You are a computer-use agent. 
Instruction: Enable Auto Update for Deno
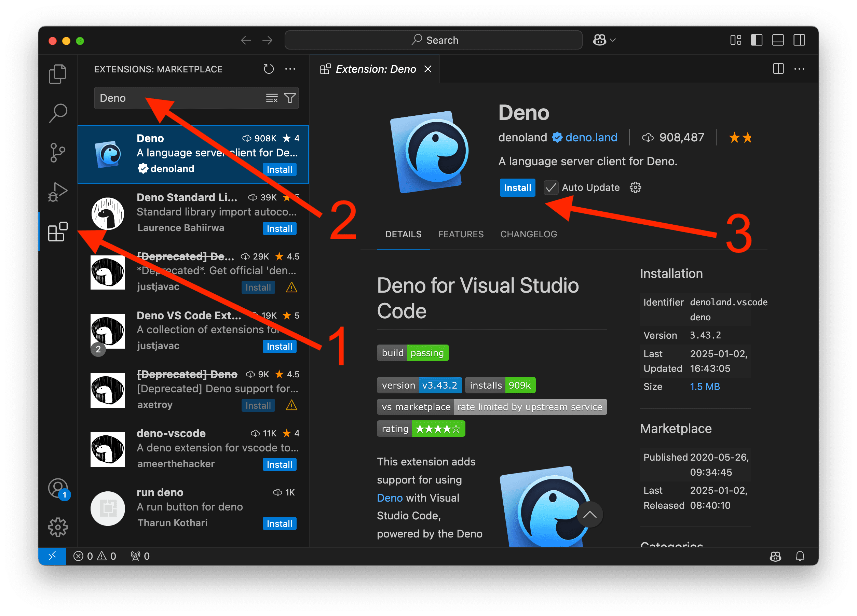point(551,187)
